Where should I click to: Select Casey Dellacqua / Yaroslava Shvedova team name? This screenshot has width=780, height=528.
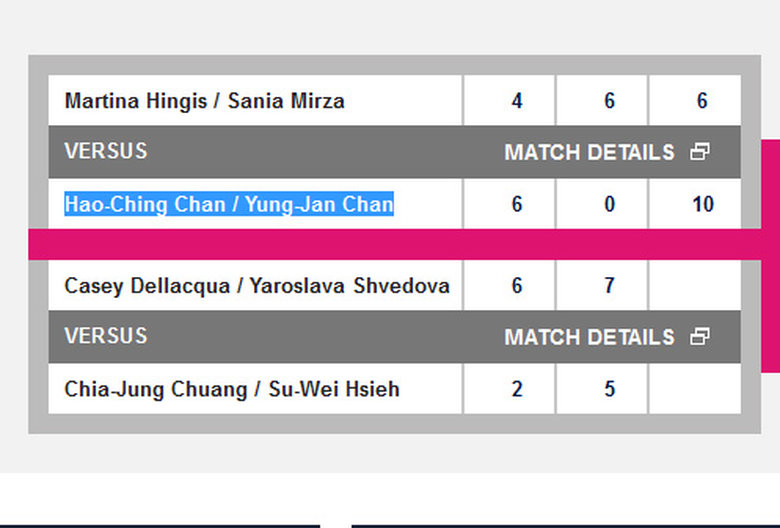click(257, 286)
